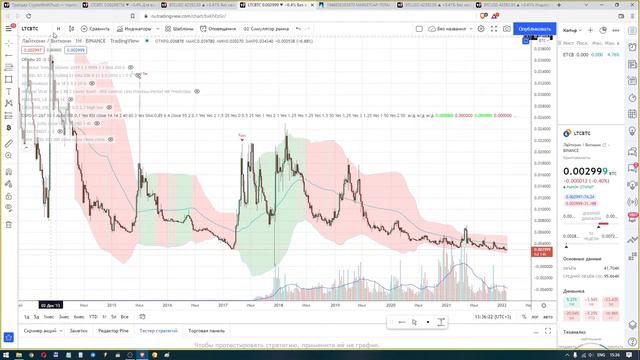Toggle the eye on the buffer close indicator
Viewport: 640px width, 360px height.
click(97, 123)
